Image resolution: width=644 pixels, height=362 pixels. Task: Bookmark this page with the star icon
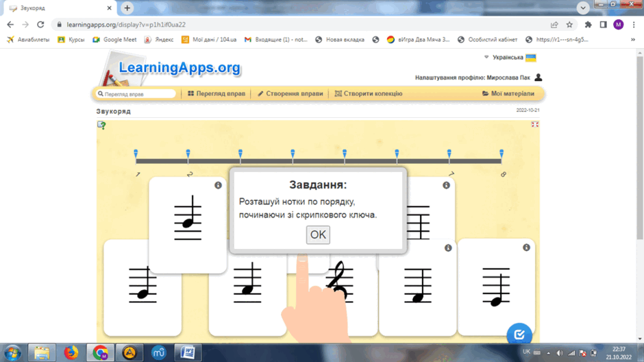[x=569, y=25]
